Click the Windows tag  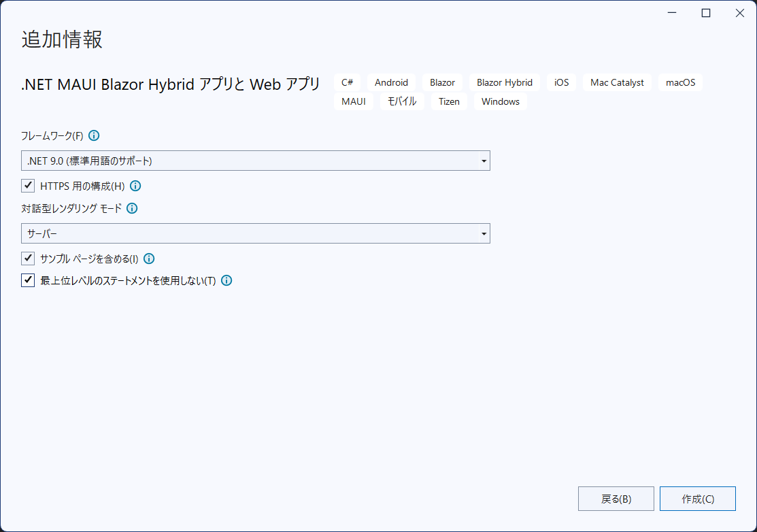pos(500,101)
